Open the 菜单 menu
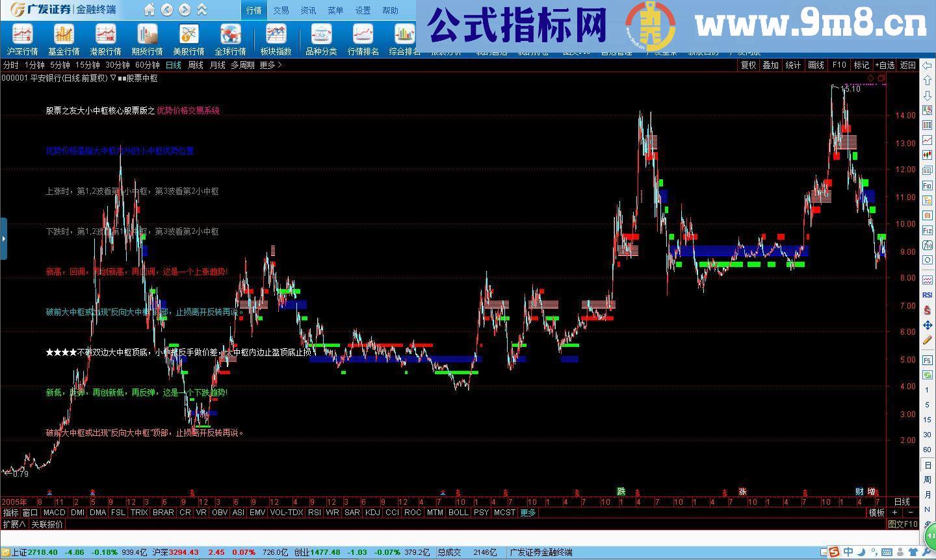 click(x=335, y=10)
